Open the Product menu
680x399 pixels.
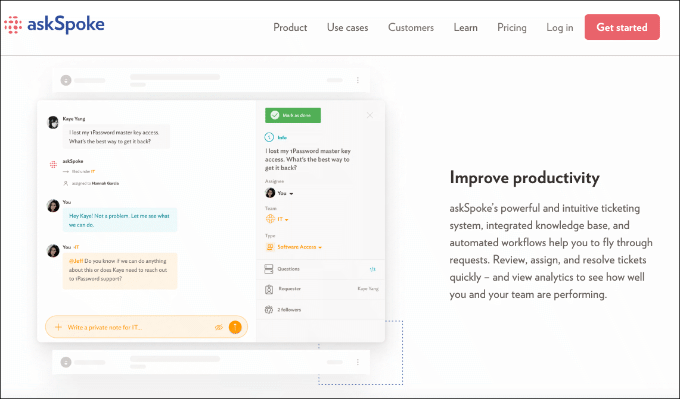coord(290,27)
